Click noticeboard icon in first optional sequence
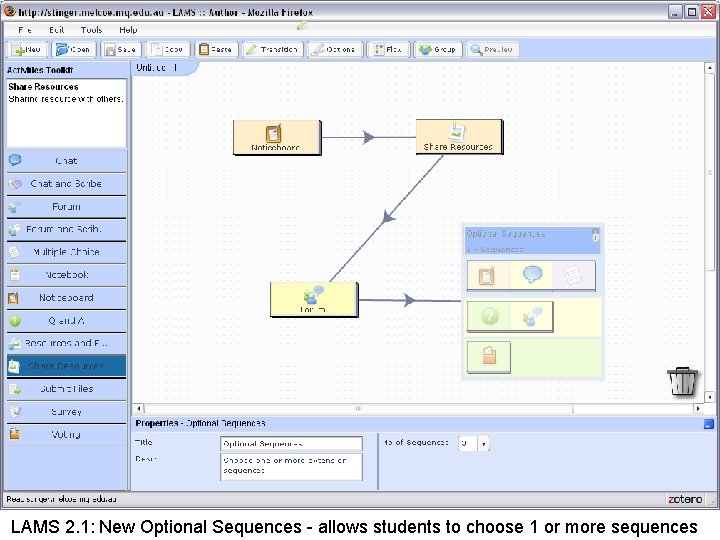Image resolution: width=720 pixels, height=540 pixels. click(x=487, y=276)
